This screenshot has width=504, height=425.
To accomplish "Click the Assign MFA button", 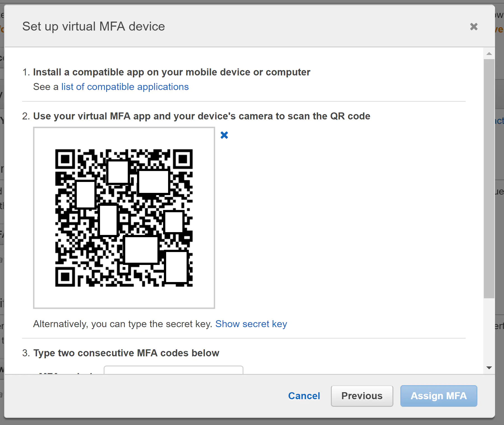I will click(x=439, y=396).
